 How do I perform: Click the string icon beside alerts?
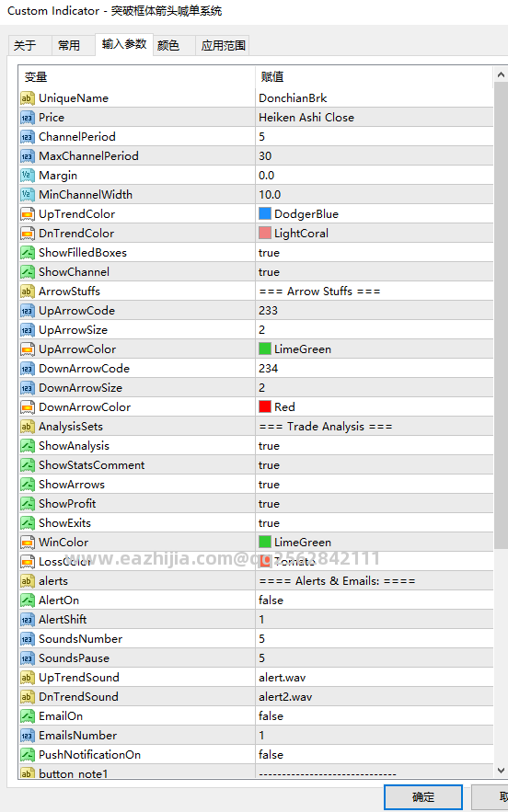coord(28,581)
